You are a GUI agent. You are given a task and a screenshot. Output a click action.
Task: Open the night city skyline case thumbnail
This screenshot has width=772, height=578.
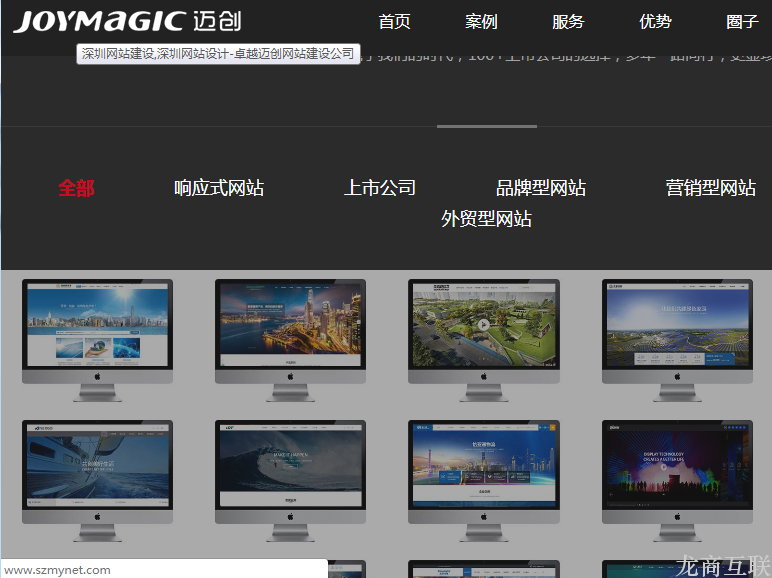point(290,326)
